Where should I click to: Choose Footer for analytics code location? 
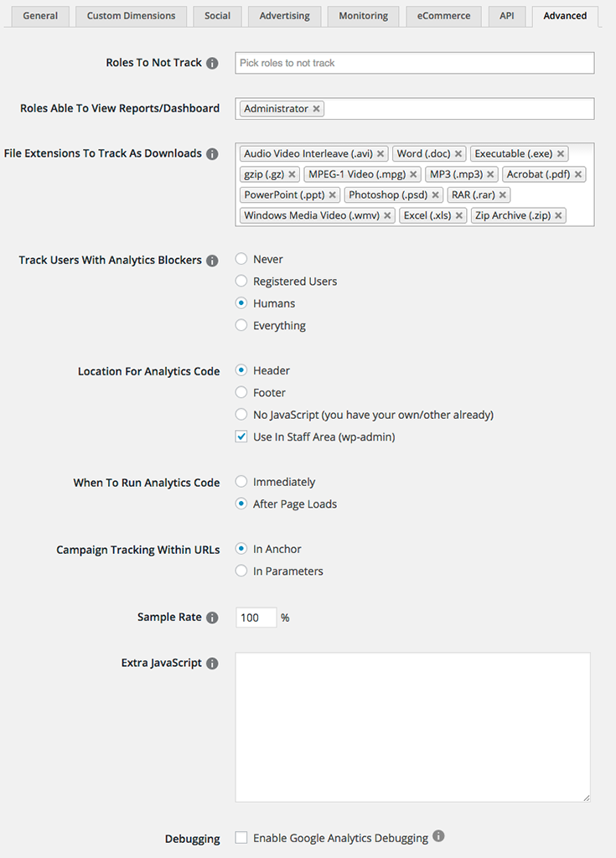(241, 392)
